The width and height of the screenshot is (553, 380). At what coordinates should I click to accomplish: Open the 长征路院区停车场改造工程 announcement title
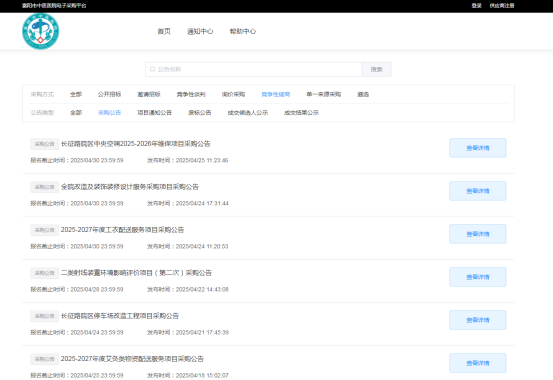(120, 316)
